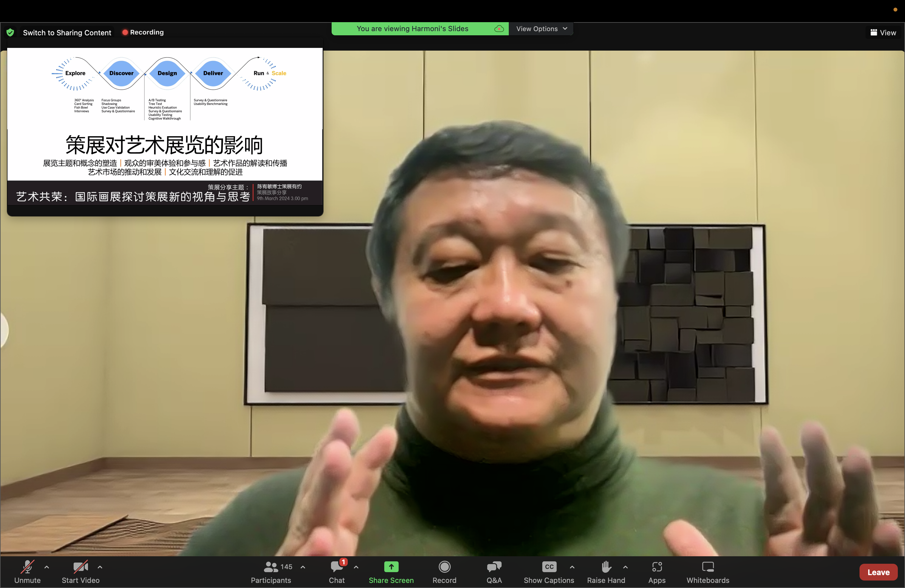The image size is (905, 588).
Task: Click Switch to Sharing Content
Action: (x=67, y=33)
